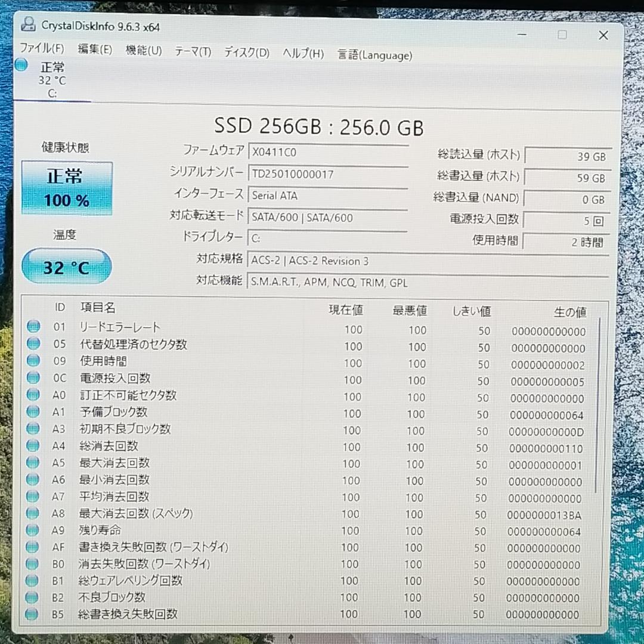Viewport: 644px width, 644px height.
Task: Click the icon beside 予備ブロック数 attribute
Action: (33, 411)
